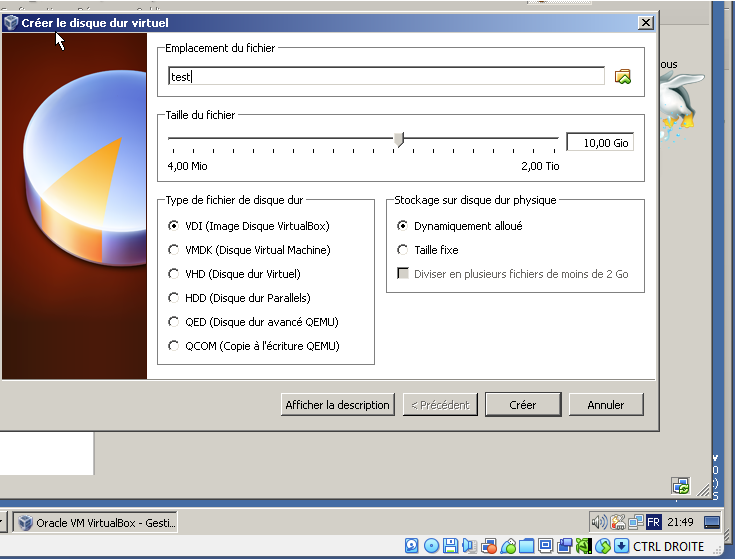Choose VHD (Disque dur Virtuel) option
Screen dimensions: 735x559
coord(234,274)
